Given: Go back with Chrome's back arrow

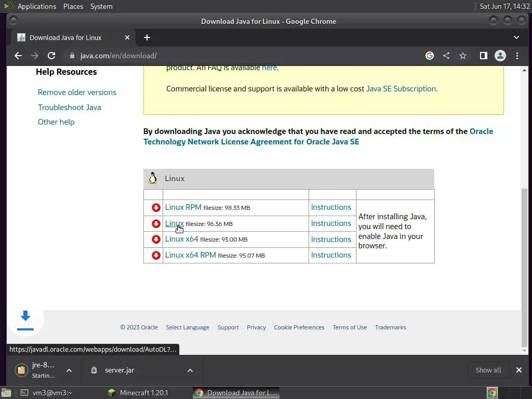Looking at the screenshot, I should (x=18, y=56).
